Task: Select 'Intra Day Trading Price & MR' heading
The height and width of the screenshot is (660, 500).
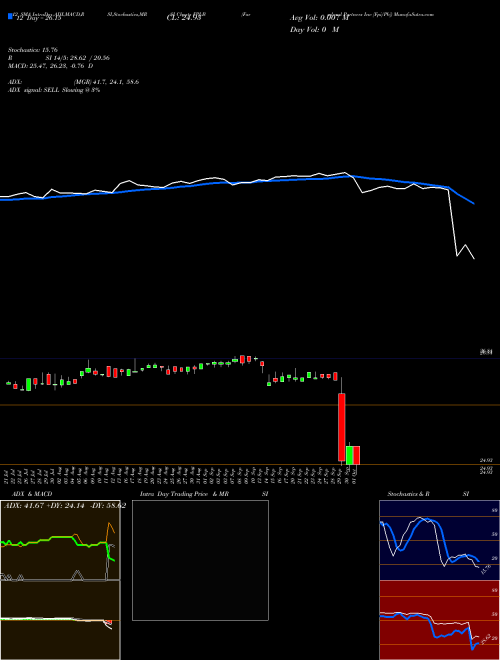Action: click(184, 494)
